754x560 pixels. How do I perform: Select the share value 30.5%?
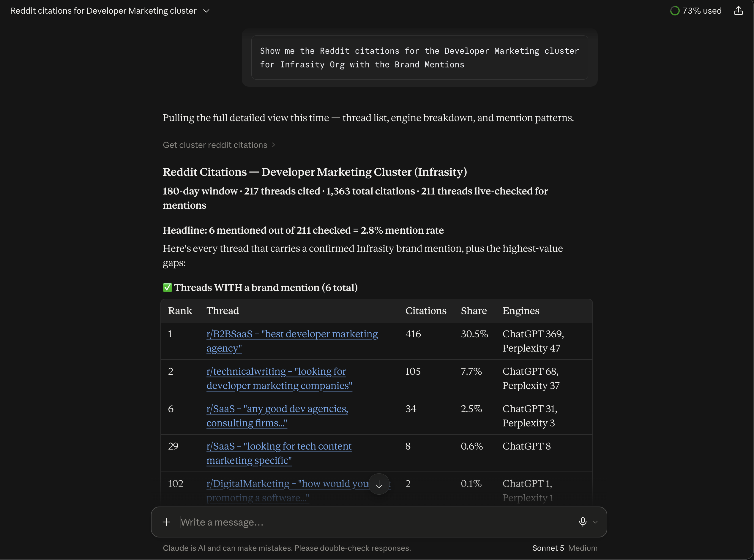(x=474, y=334)
